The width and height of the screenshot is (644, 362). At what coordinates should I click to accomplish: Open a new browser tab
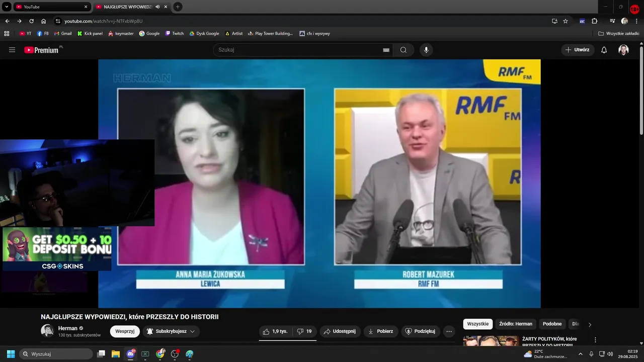[178, 7]
